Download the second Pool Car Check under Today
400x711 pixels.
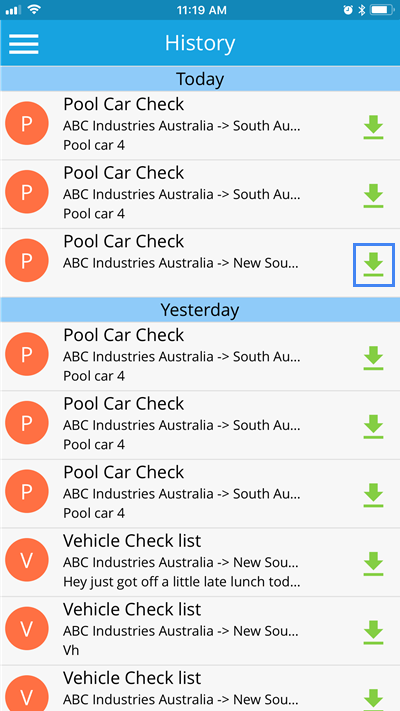[373, 196]
